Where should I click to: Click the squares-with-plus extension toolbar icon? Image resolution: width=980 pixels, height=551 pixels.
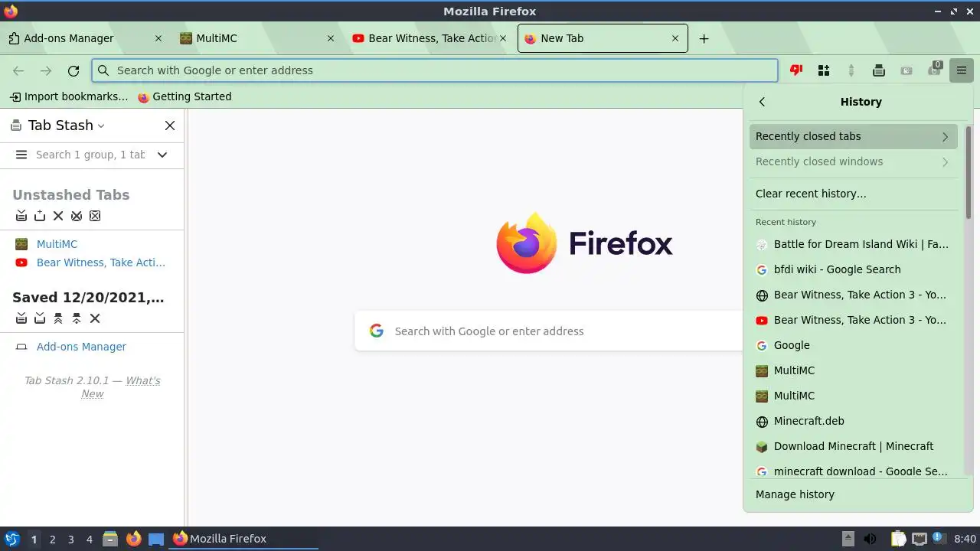[824, 70]
